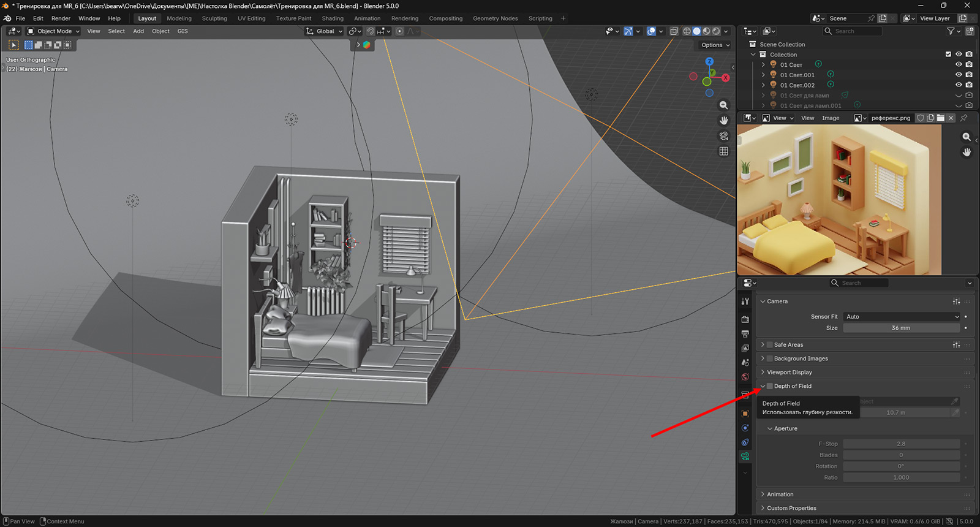Open the Sensor Fit dropdown

(x=902, y=317)
